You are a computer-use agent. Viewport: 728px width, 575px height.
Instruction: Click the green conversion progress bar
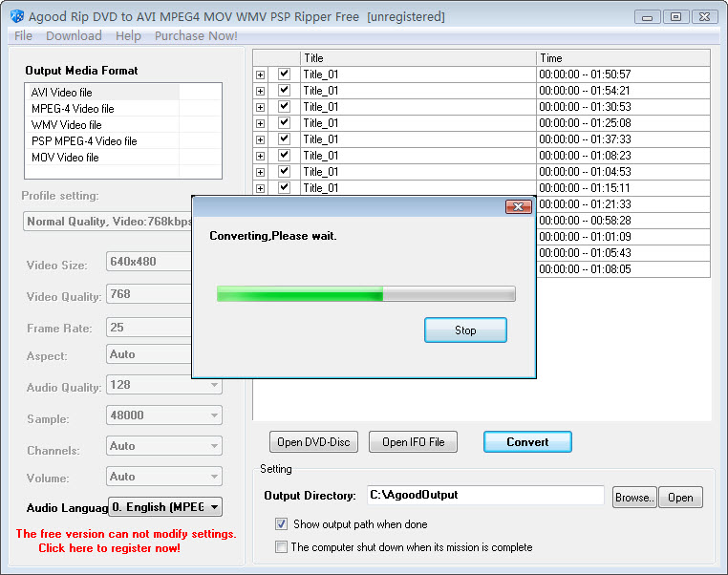(366, 294)
